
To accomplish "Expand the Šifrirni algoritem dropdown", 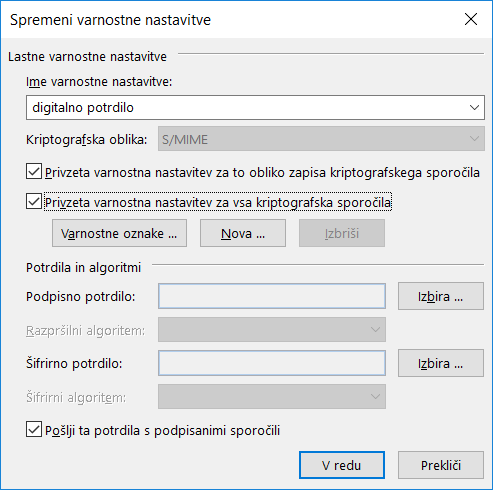I will point(272,397).
